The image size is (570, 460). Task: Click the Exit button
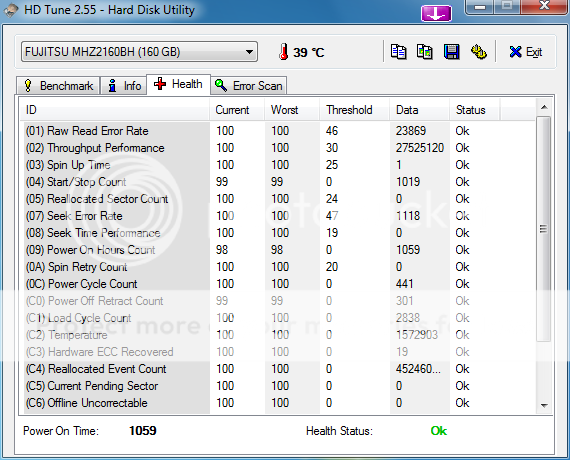[526, 52]
